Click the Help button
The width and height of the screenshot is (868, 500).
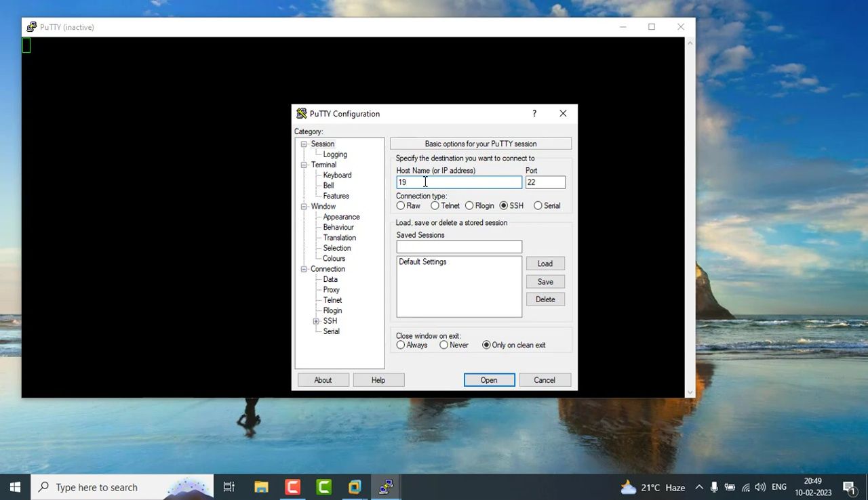pos(378,380)
